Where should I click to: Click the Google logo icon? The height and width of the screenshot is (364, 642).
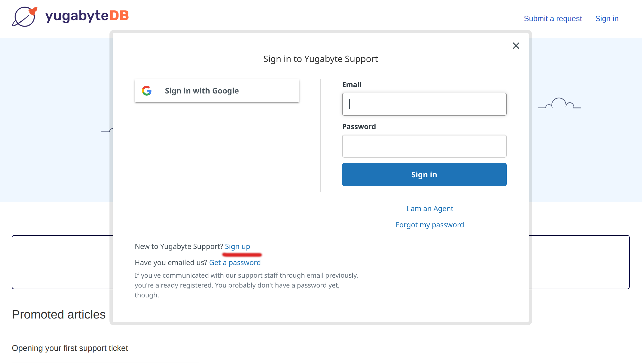[x=147, y=91]
